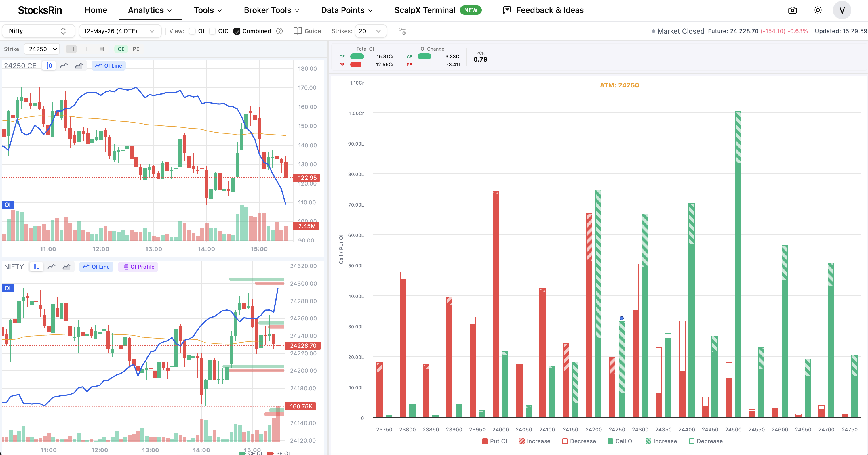Image resolution: width=868 pixels, height=455 pixels.
Task: Open Feedback & Ideas link
Action: pos(550,10)
